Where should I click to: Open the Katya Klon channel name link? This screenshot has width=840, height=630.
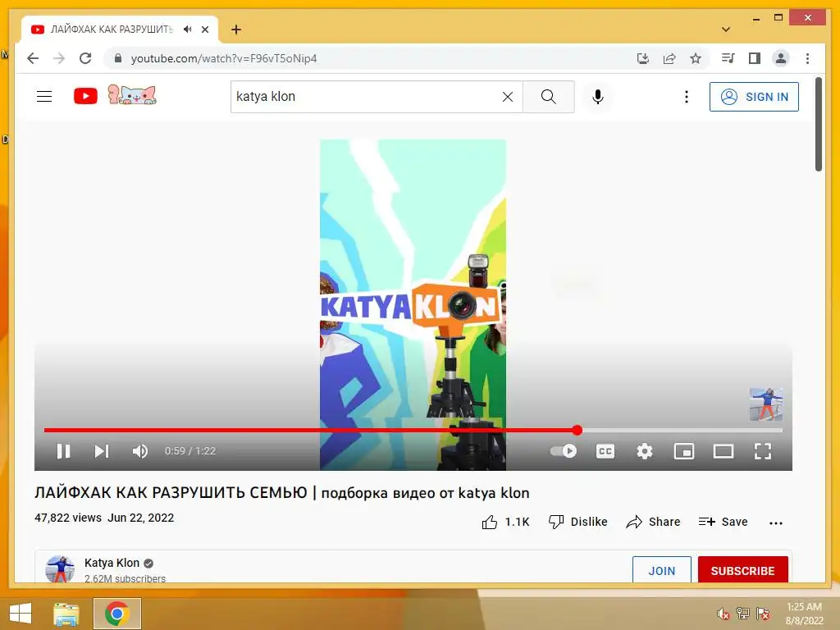tap(112, 563)
